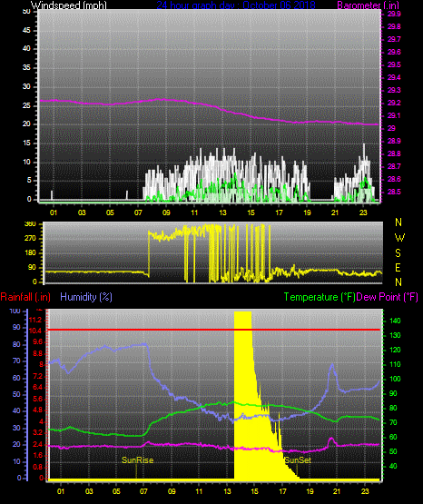This screenshot has width=423, height=504.
Task: Click barometer scale value 29.9
Action: point(394,14)
